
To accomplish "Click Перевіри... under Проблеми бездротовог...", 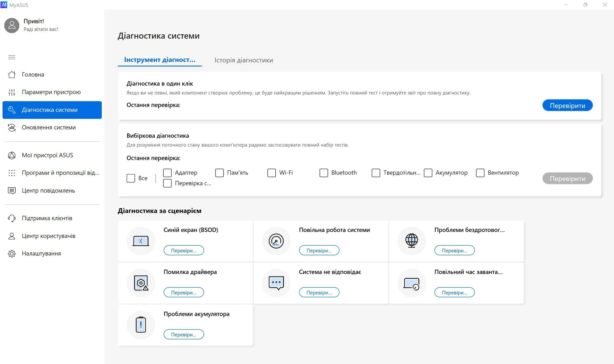I will pos(454,250).
